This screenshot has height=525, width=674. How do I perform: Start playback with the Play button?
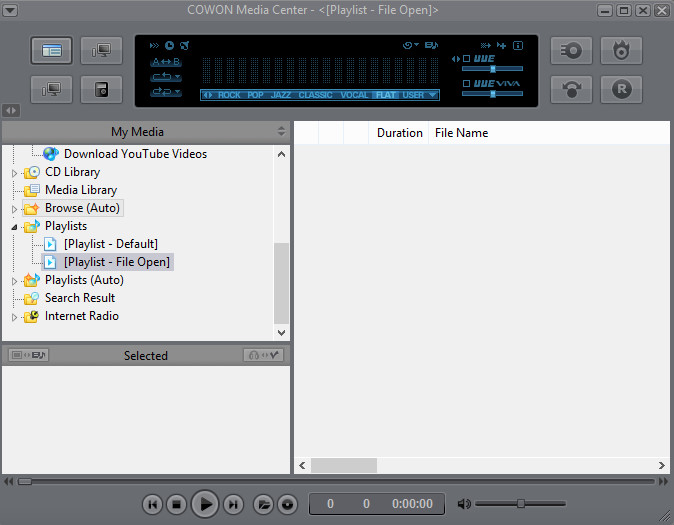(205, 504)
